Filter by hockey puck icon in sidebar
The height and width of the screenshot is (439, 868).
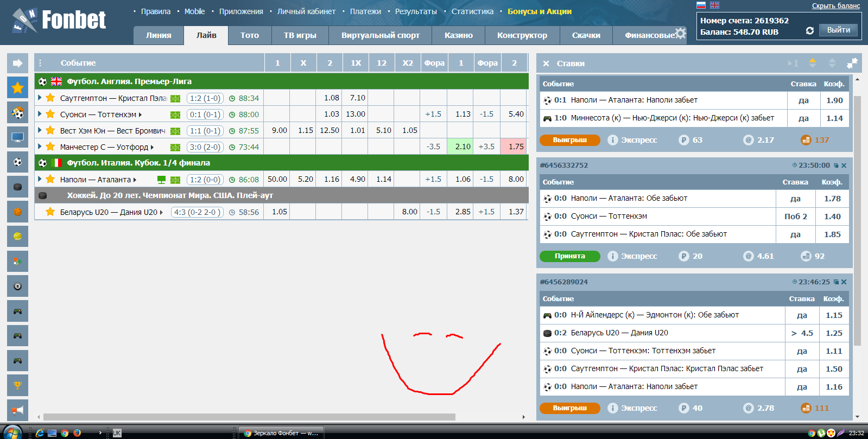click(x=17, y=187)
